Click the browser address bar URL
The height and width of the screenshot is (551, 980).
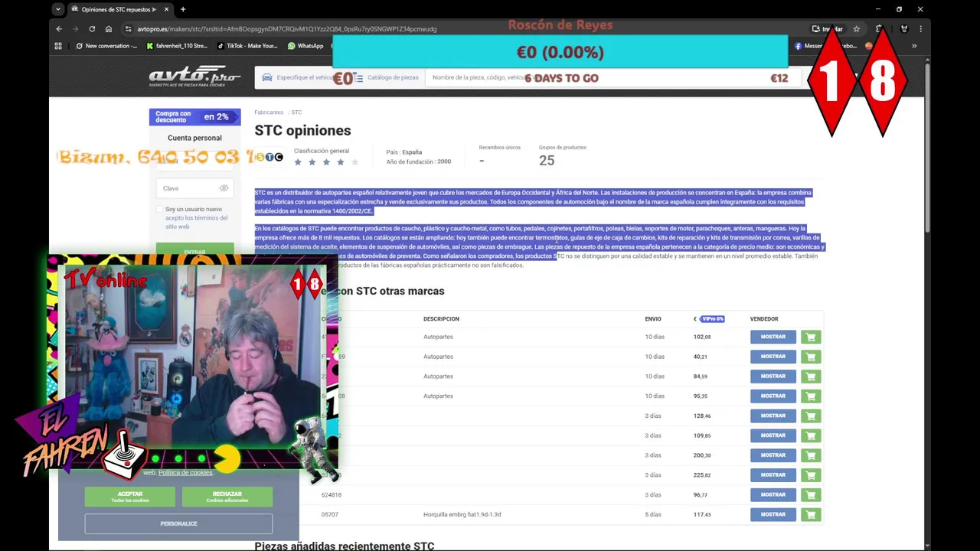(x=286, y=29)
